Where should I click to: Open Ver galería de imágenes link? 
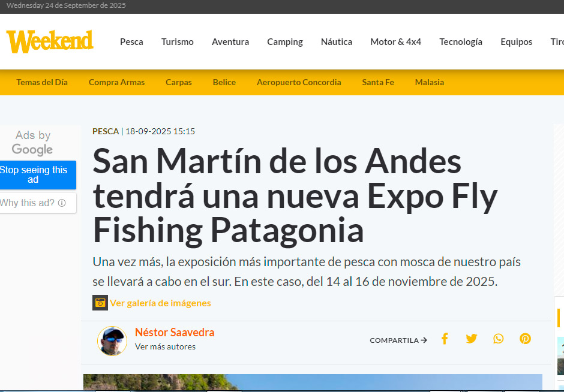(160, 303)
